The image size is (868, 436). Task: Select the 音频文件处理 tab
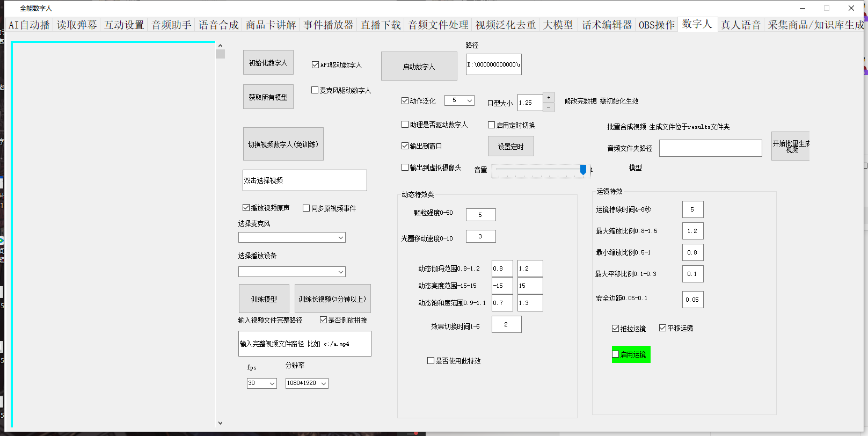438,25
